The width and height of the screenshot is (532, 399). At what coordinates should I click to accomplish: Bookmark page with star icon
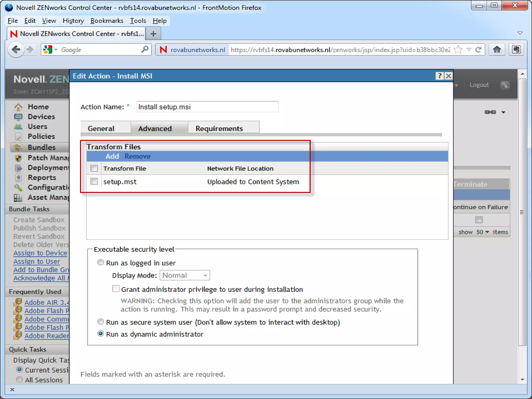tap(458, 49)
